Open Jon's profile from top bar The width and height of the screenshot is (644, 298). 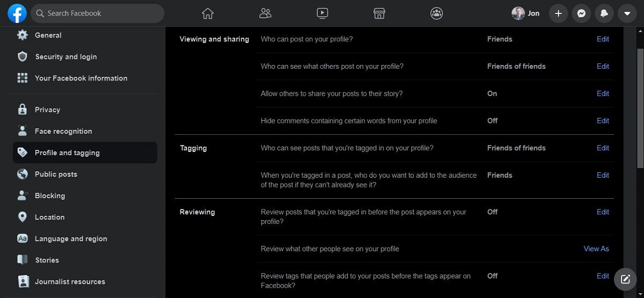coord(525,13)
